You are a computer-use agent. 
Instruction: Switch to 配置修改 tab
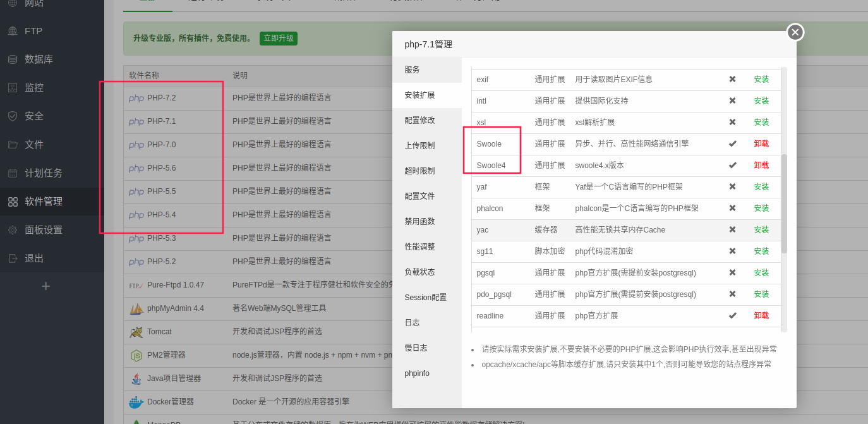coord(427,120)
